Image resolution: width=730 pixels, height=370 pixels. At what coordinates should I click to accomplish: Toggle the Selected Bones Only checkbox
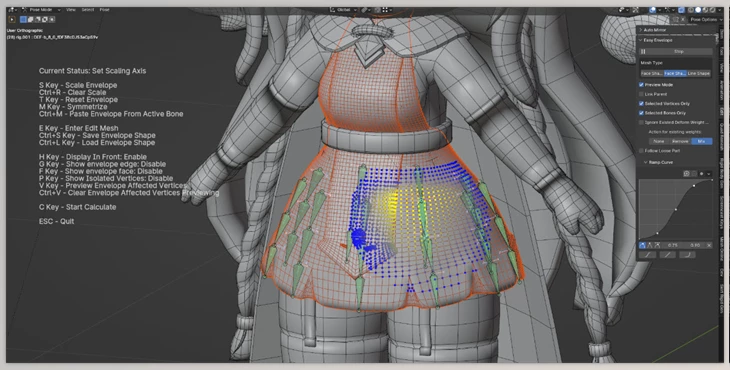coord(641,113)
